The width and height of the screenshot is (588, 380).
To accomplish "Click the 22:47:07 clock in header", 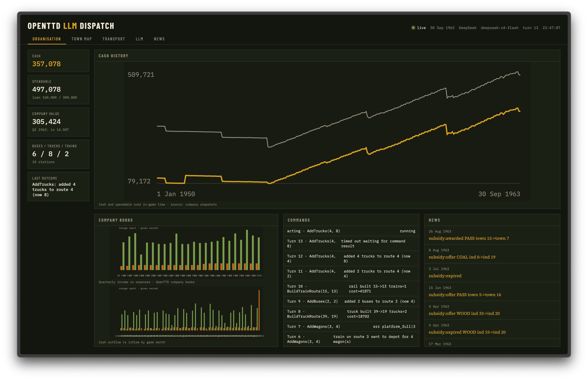I will tap(551, 28).
